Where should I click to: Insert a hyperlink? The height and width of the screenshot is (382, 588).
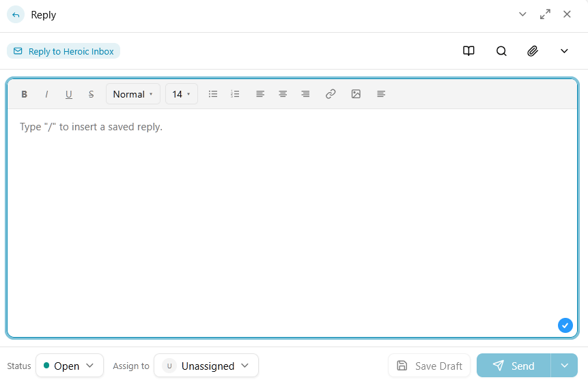click(x=331, y=94)
